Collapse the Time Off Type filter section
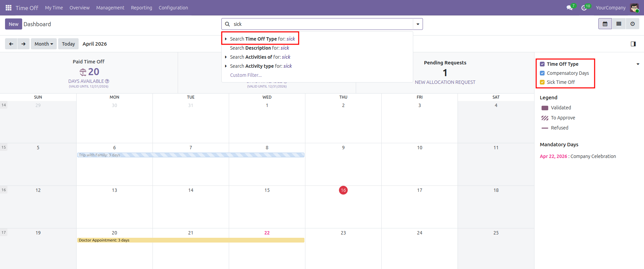Viewport: 644px width, 269px height. coord(638,64)
